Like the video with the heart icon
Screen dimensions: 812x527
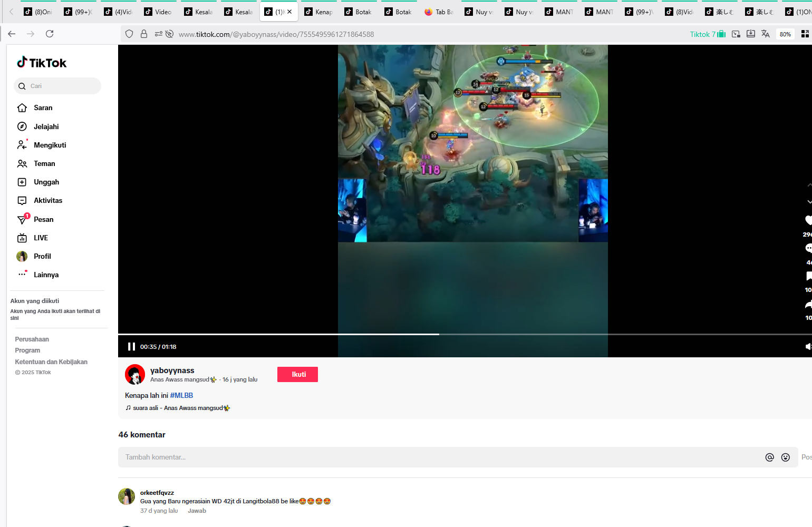point(808,220)
